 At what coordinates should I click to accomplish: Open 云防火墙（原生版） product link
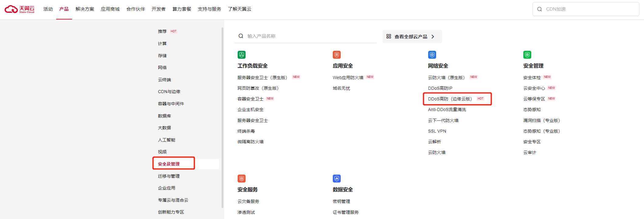click(446, 78)
